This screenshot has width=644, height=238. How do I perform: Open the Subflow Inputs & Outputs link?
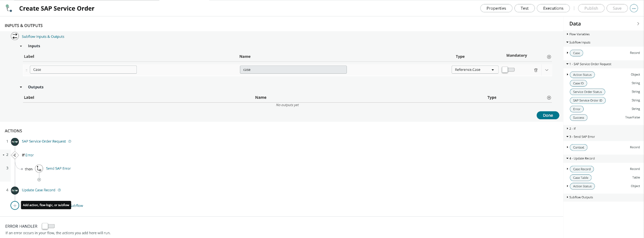(43, 37)
